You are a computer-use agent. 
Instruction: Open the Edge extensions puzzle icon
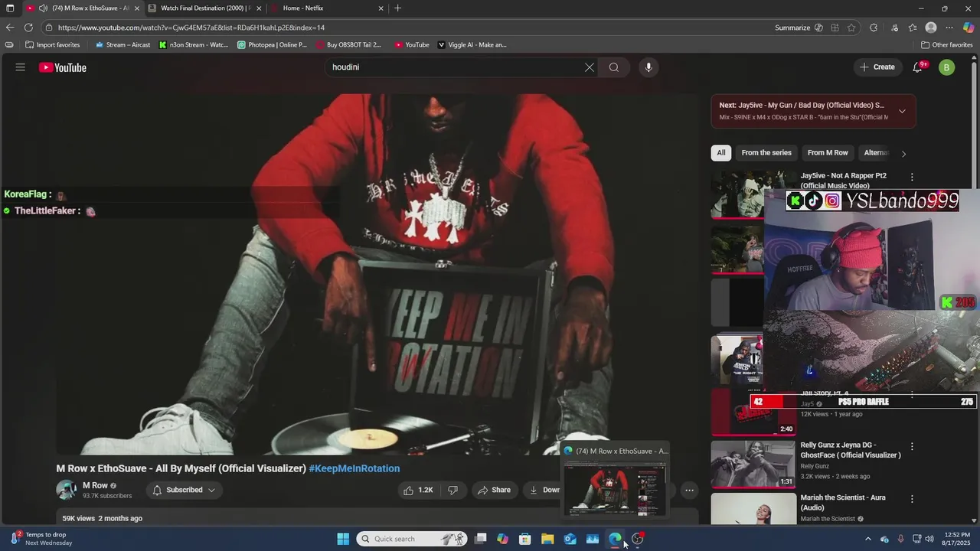(x=874, y=28)
